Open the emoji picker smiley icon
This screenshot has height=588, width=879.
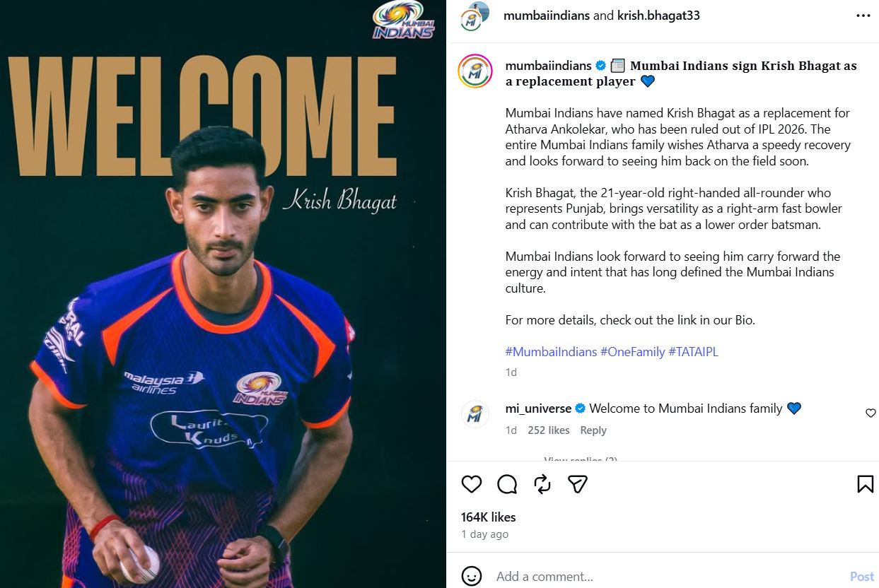[472, 576]
